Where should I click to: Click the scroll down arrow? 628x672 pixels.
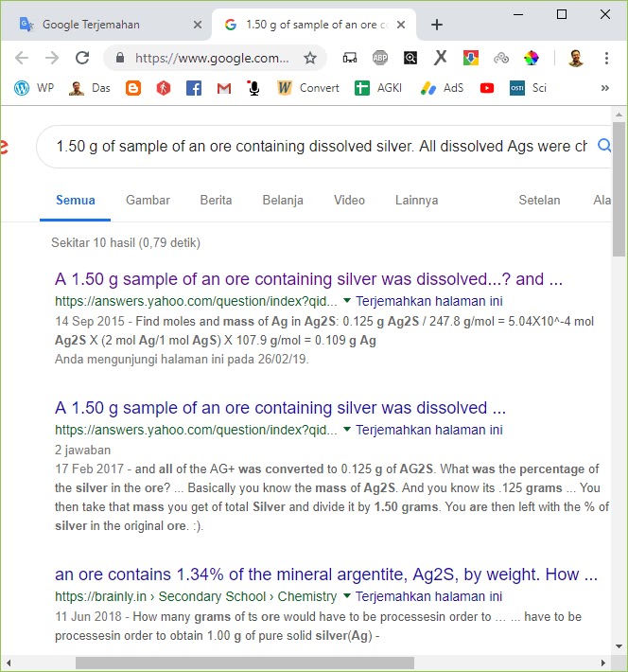[x=619, y=646]
